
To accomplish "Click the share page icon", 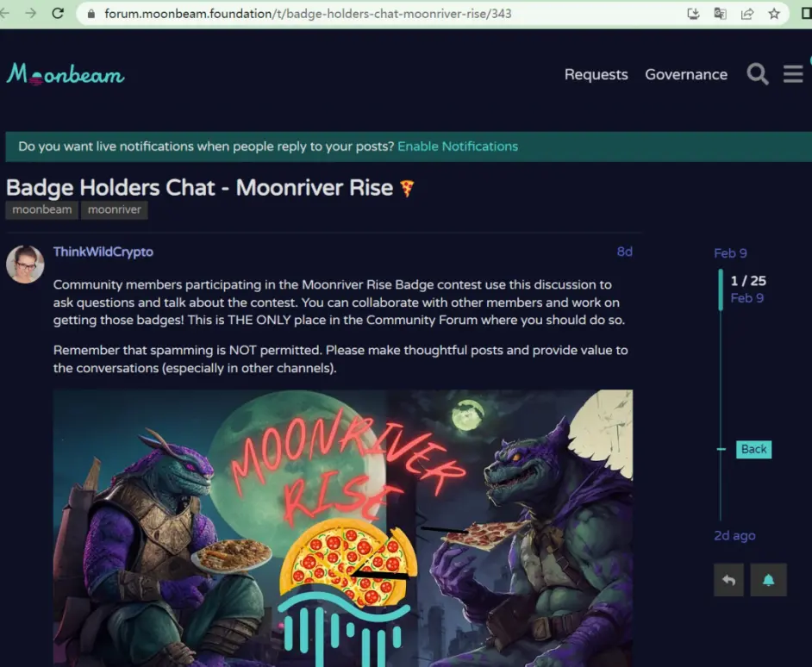I will point(746,14).
